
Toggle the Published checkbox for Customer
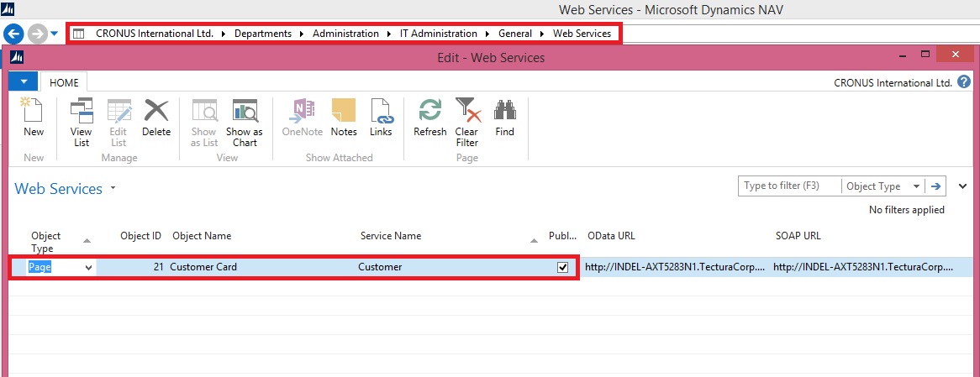[x=562, y=267]
